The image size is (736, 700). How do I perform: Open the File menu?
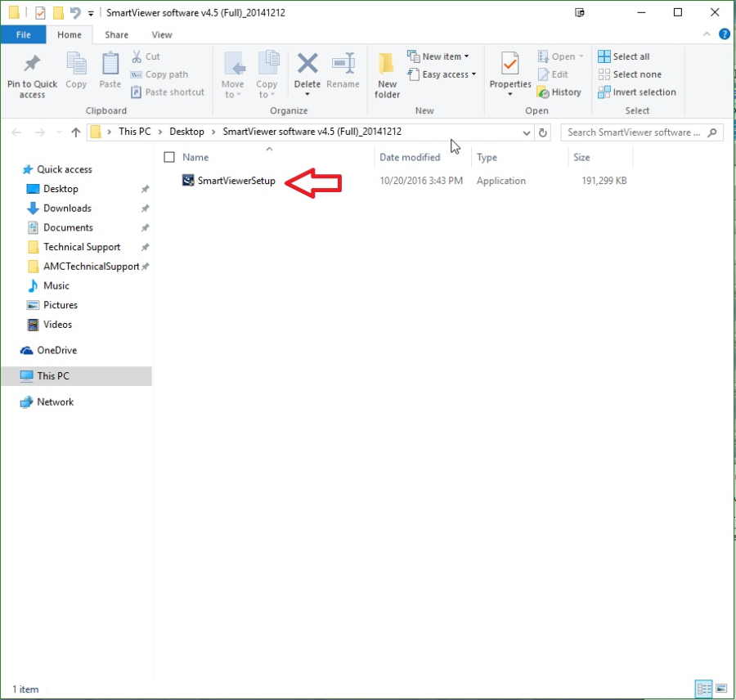(x=24, y=34)
